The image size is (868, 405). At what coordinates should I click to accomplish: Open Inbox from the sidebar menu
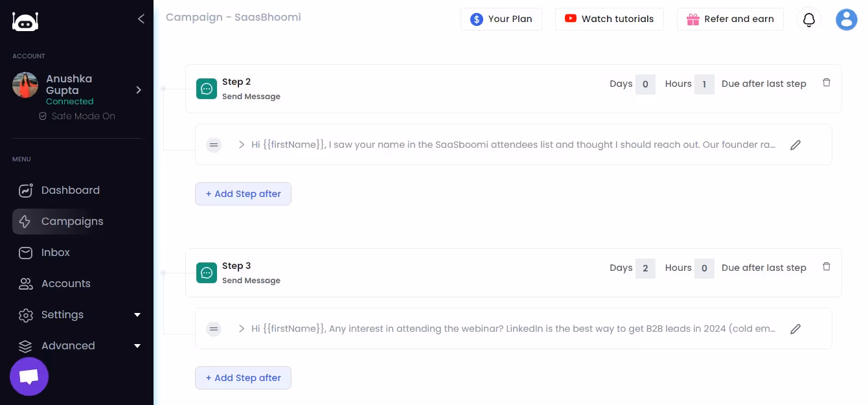(x=56, y=253)
